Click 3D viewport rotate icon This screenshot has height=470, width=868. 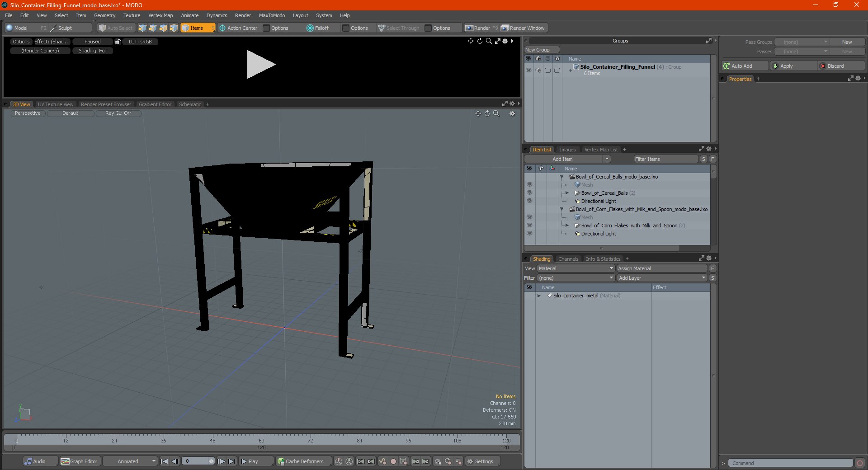[487, 113]
